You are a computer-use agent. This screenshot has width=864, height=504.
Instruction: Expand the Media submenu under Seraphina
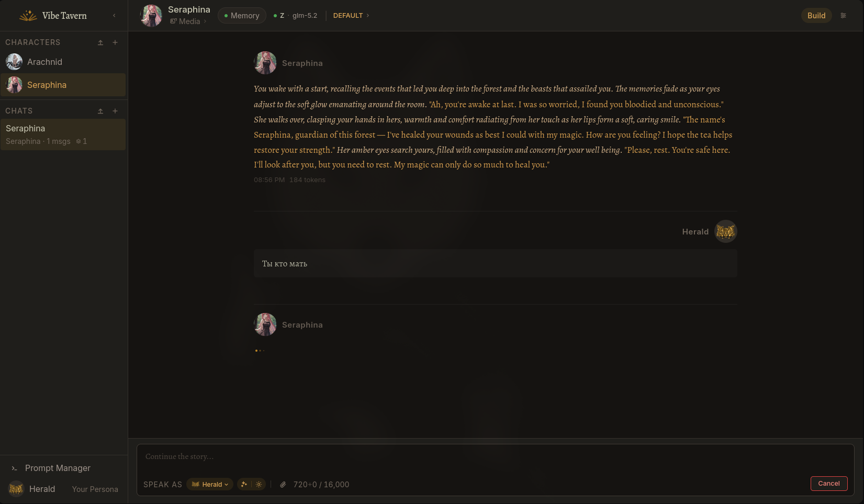pyautogui.click(x=188, y=21)
